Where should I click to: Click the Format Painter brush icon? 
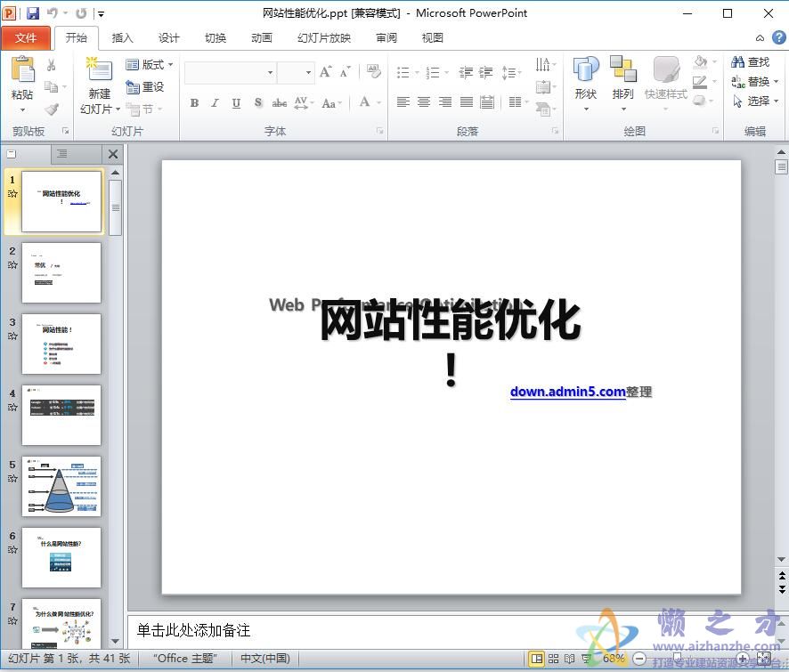click(51, 109)
